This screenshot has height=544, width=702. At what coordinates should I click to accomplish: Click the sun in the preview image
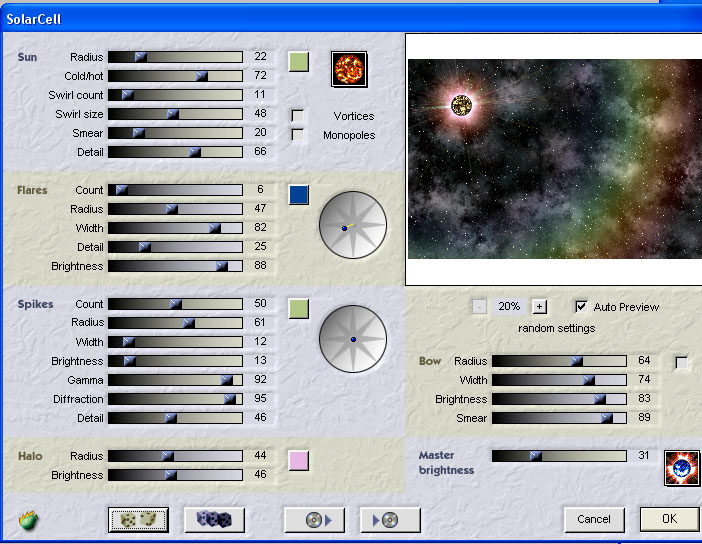[461, 104]
